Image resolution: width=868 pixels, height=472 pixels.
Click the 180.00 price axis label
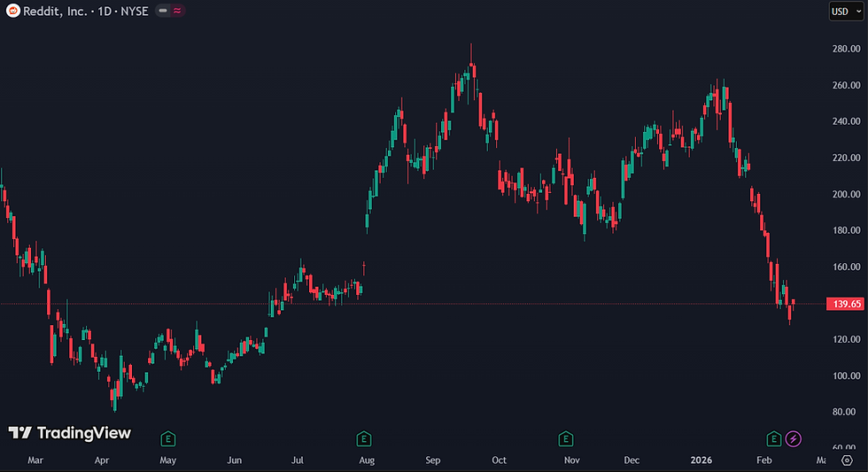[x=847, y=230]
